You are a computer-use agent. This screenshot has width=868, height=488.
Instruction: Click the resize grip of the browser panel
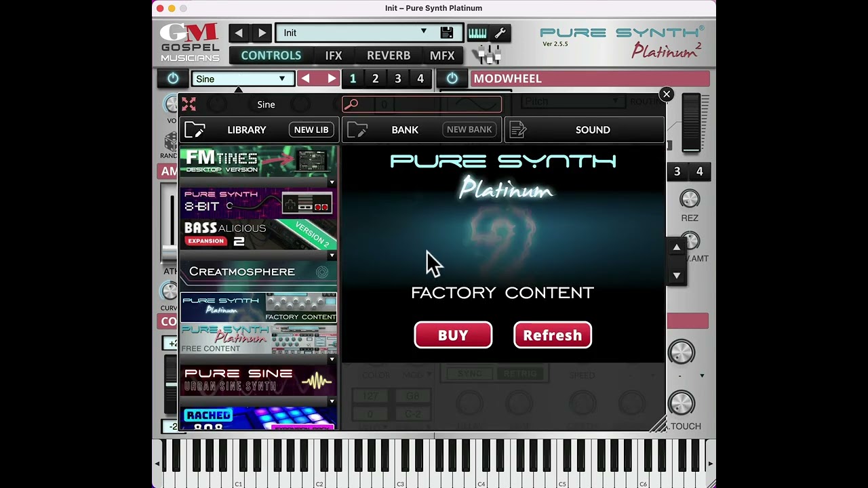tap(657, 424)
